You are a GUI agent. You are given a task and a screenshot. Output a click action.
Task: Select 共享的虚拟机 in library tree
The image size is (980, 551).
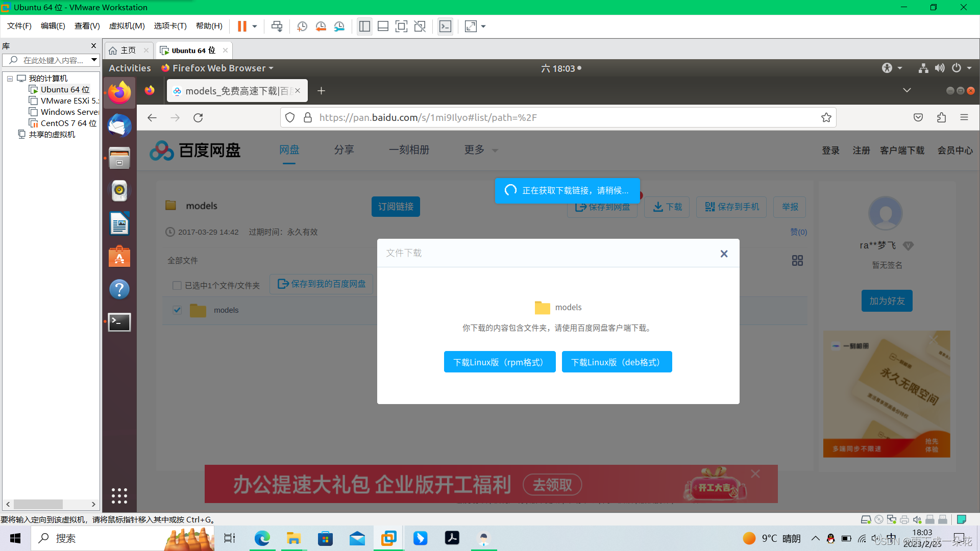pyautogui.click(x=46, y=134)
